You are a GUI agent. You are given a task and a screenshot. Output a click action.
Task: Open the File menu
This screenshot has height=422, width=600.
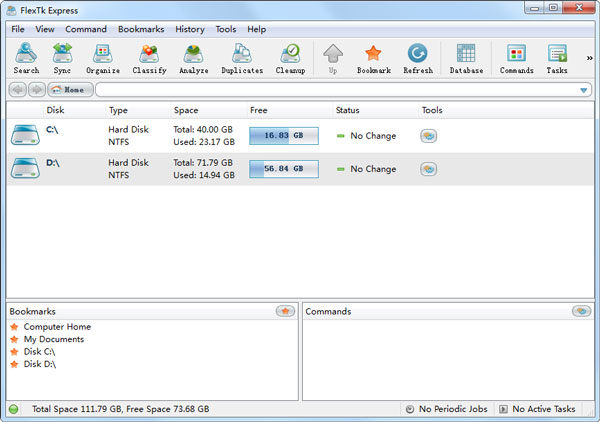click(x=18, y=29)
